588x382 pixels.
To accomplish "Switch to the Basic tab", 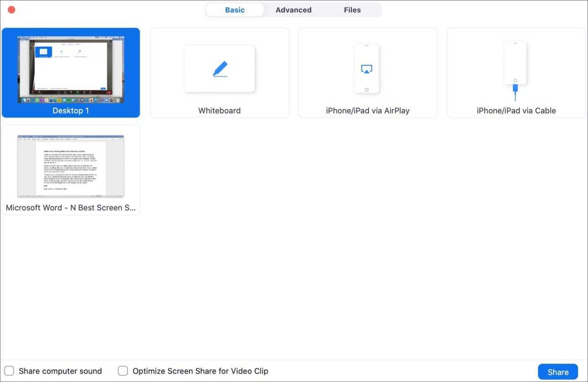I will 235,10.
